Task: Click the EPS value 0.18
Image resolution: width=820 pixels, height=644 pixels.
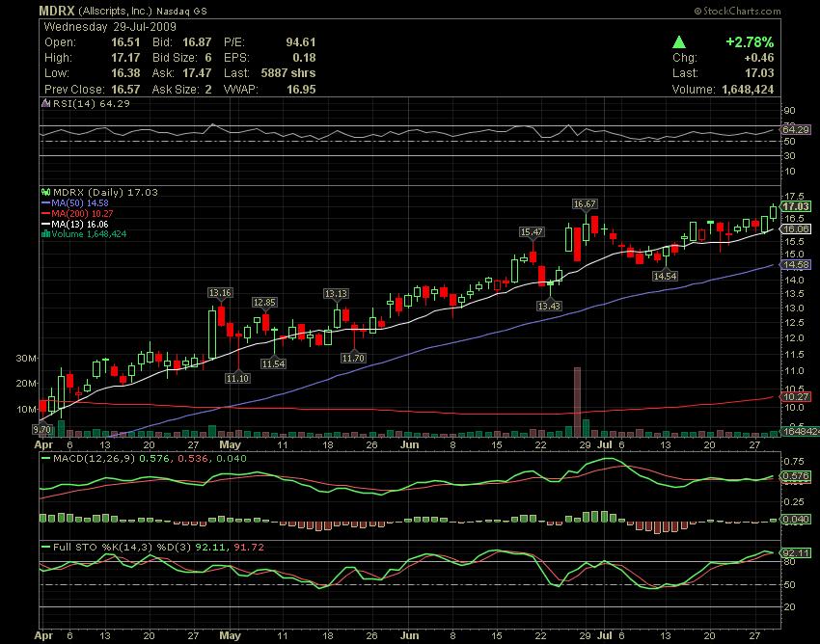Action: 304,58
